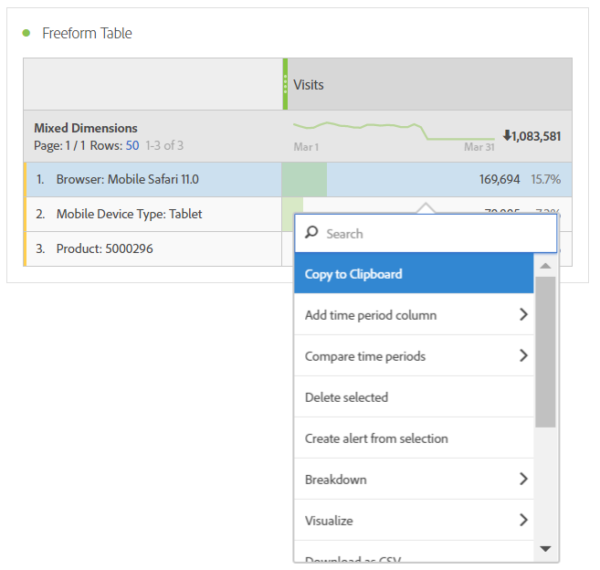Click the down arrow next to 1,083,581

pyautogui.click(x=508, y=136)
